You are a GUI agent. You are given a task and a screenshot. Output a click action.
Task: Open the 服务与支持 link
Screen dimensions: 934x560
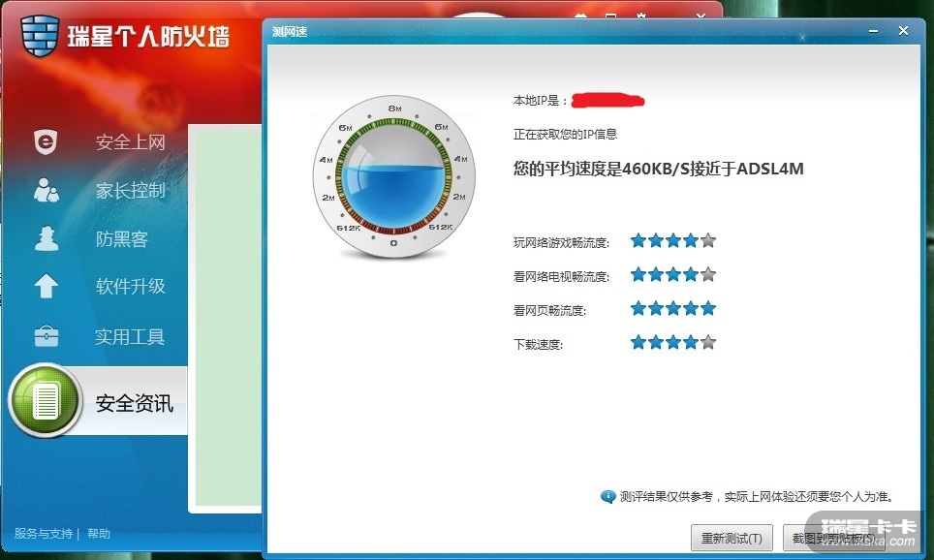[44, 533]
